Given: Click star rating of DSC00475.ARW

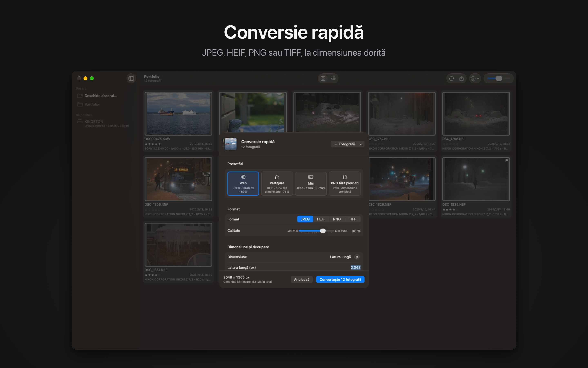Looking at the screenshot, I should pyautogui.click(x=153, y=144).
